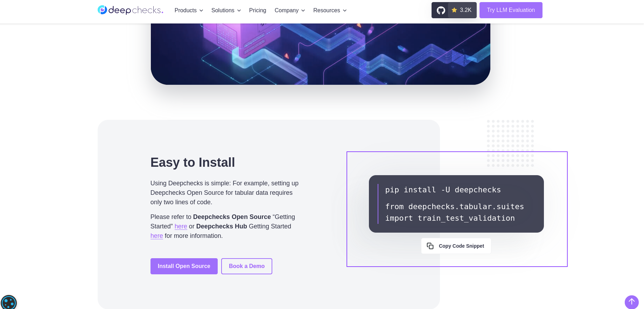This screenshot has width=644, height=309.
Task: Click the hero illustration image
Action: tap(320, 54)
